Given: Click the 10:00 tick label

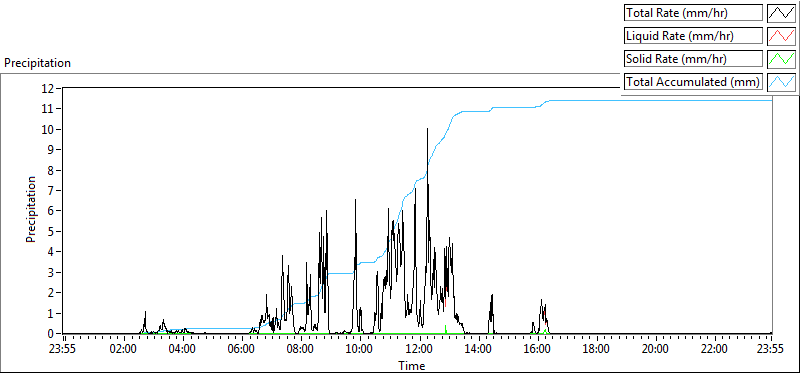Looking at the screenshot, I should tap(360, 349).
